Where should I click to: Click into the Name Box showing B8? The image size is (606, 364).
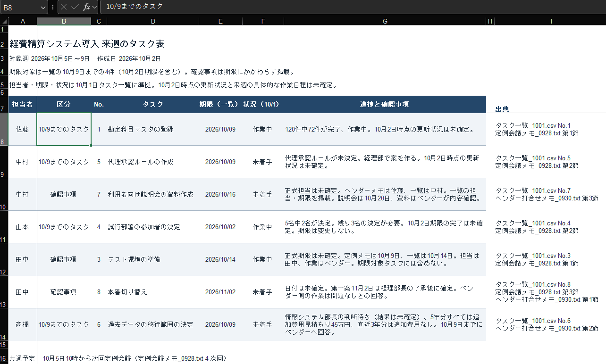20,7
